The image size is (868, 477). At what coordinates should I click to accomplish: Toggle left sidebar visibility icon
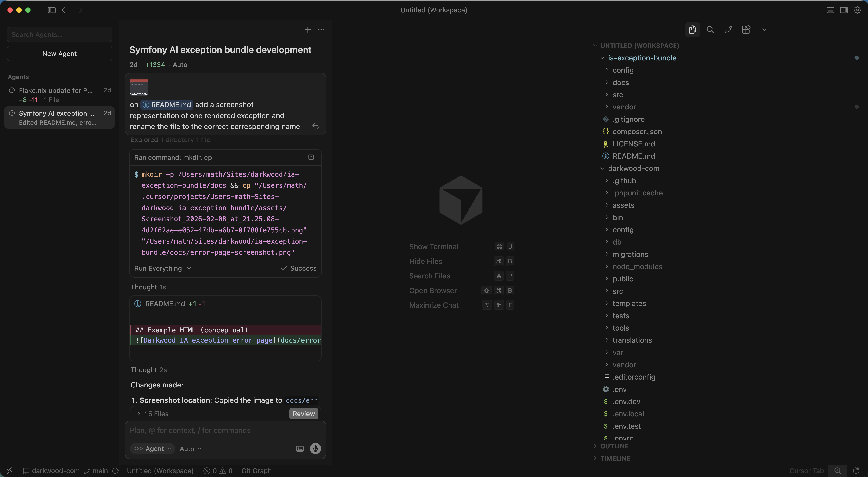click(x=52, y=10)
